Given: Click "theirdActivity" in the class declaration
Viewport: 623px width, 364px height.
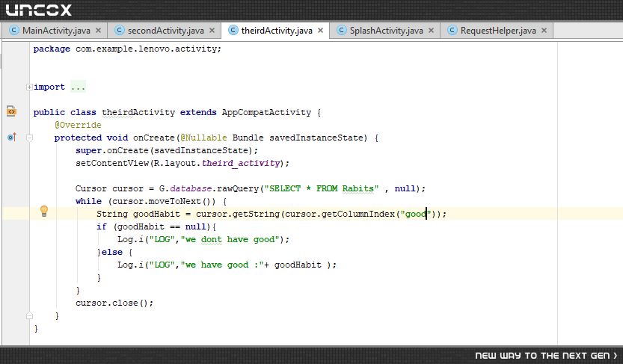Looking at the screenshot, I should point(138,112).
